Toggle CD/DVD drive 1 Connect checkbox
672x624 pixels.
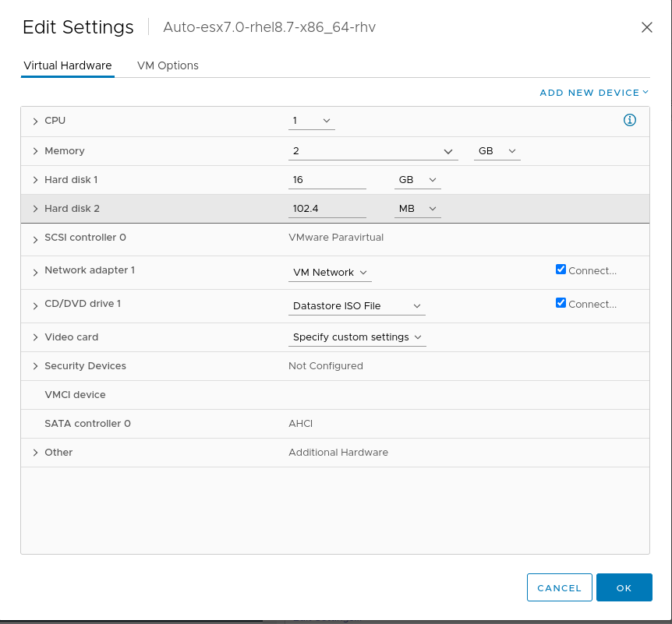pos(561,303)
